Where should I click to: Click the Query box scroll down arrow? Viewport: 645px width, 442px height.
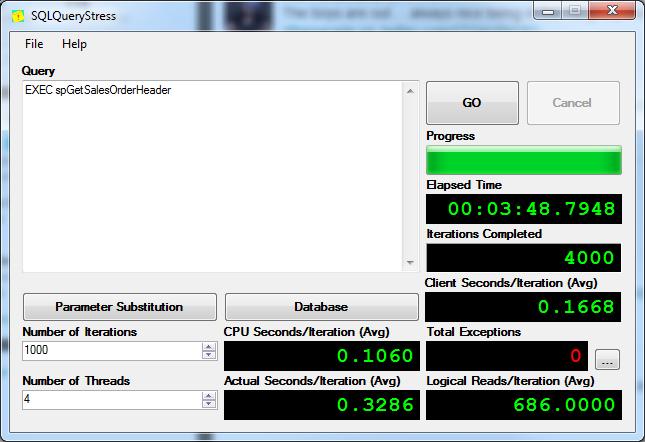click(x=410, y=262)
